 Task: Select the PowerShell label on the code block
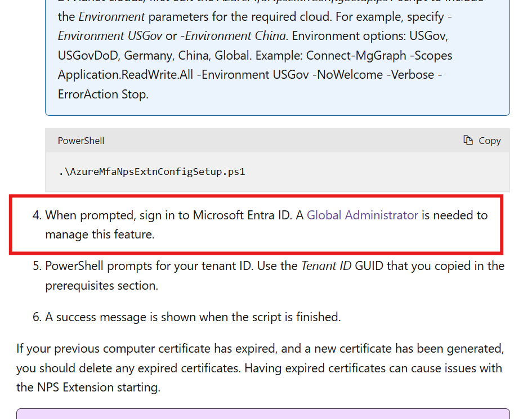81,141
